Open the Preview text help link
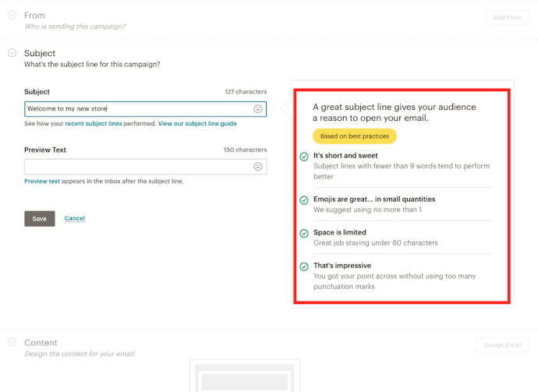Viewport: 538px width, 392px height. coord(42,182)
